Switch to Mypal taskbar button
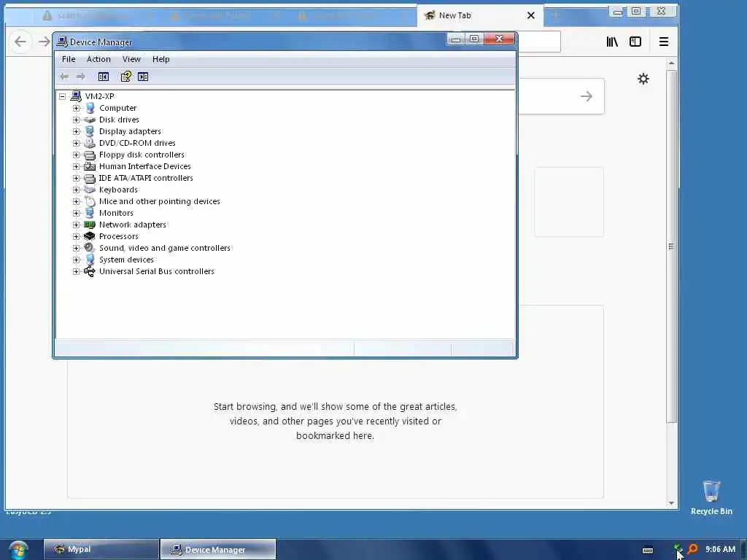747x560 pixels. [x=101, y=549]
